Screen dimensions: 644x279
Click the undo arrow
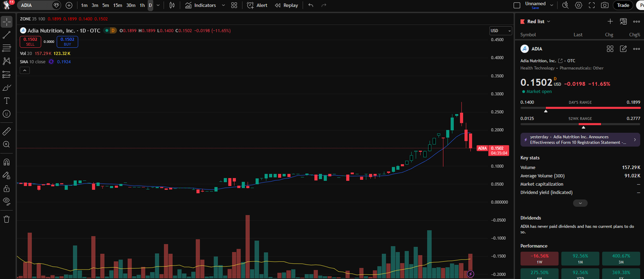[311, 5]
